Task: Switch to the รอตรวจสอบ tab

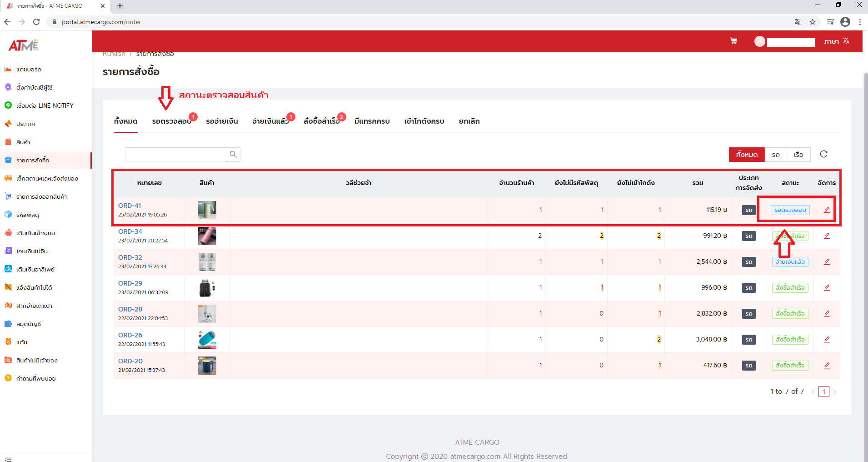Action: click(x=171, y=121)
